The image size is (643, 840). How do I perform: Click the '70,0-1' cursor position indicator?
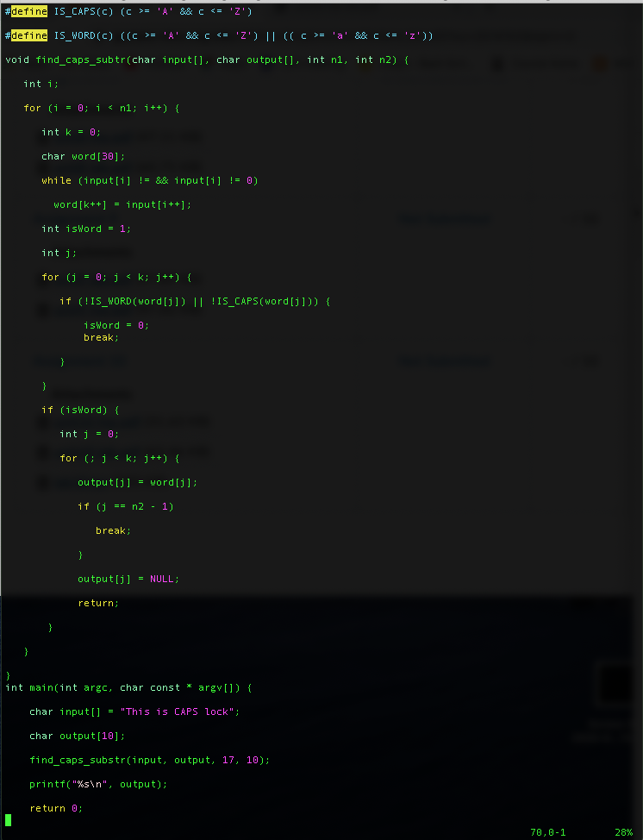(547, 832)
